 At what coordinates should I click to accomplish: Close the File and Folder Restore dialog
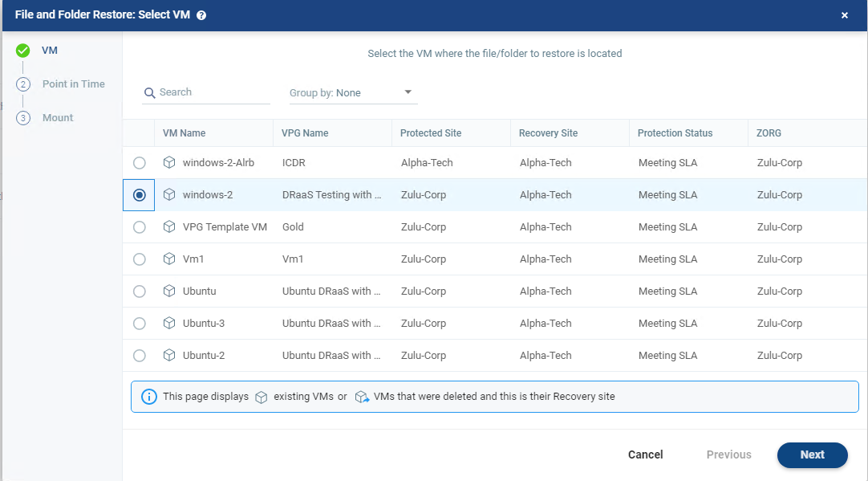click(844, 15)
